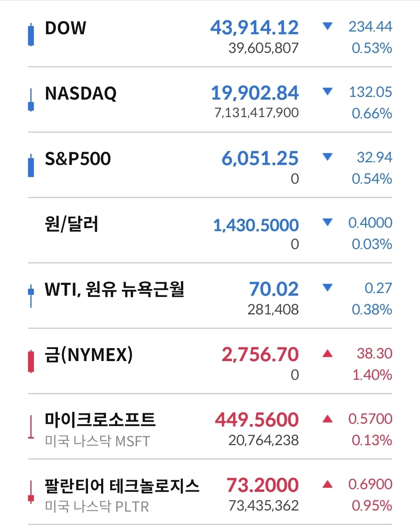Select the 금(NYMEX) gold item
This screenshot has width=420, height=528.
[x=210, y=361]
